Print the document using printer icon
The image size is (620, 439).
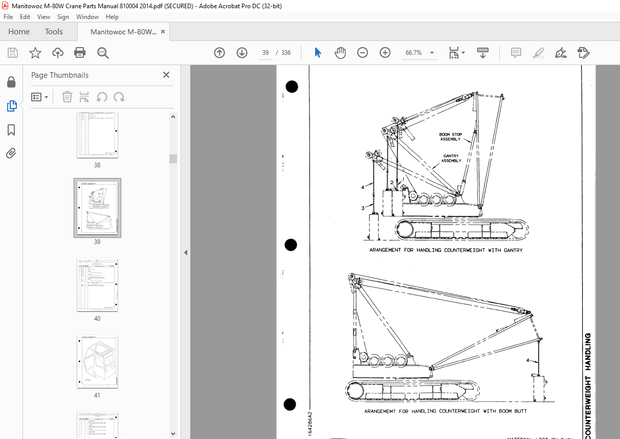[x=79, y=52]
